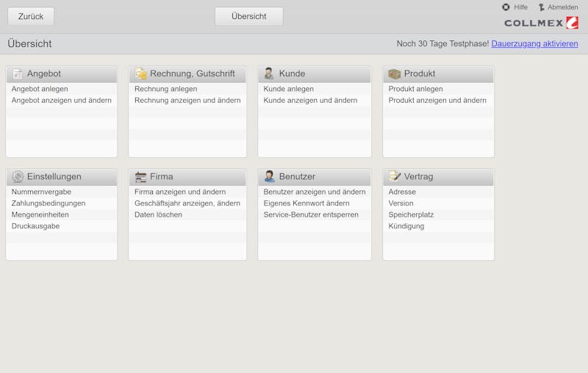The width and height of the screenshot is (588, 373).
Task: Click the Abmelden key icon
Action: [x=541, y=7]
